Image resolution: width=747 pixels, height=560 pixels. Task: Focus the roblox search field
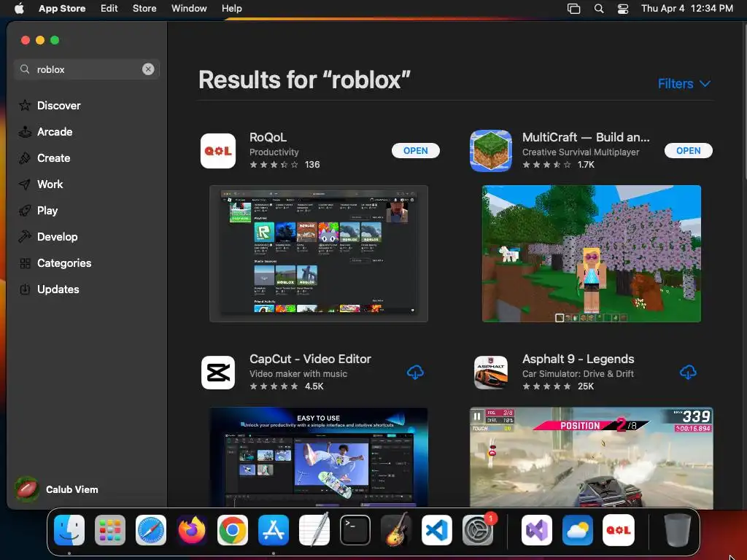click(87, 69)
